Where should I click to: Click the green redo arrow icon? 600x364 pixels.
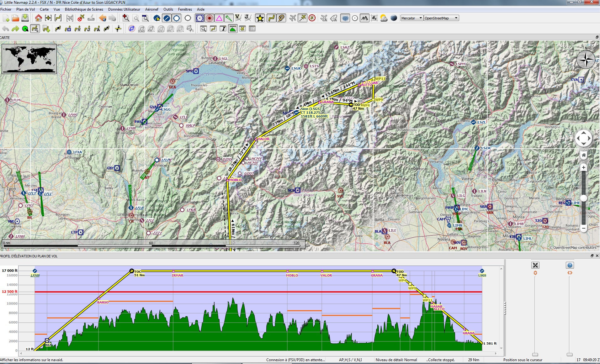coord(15,29)
